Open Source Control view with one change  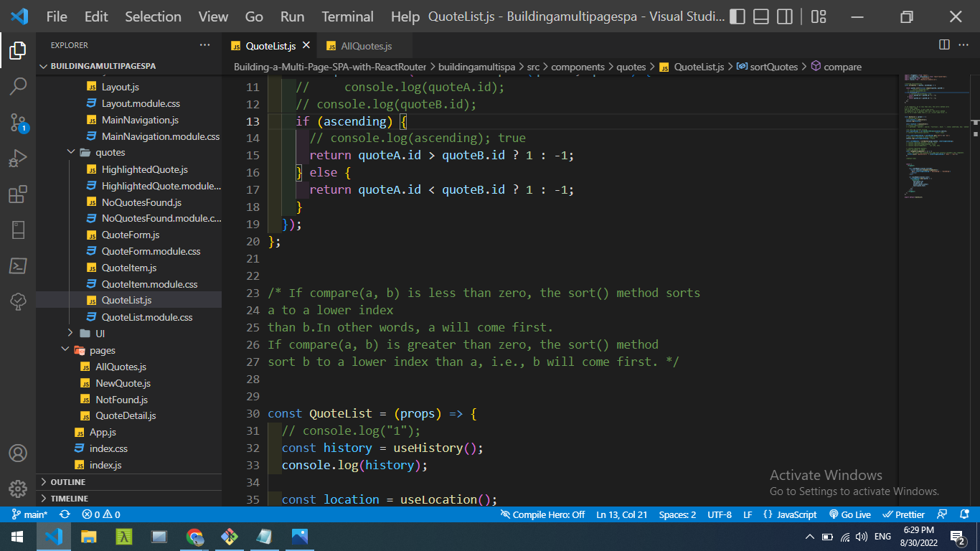pyautogui.click(x=18, y=123)
